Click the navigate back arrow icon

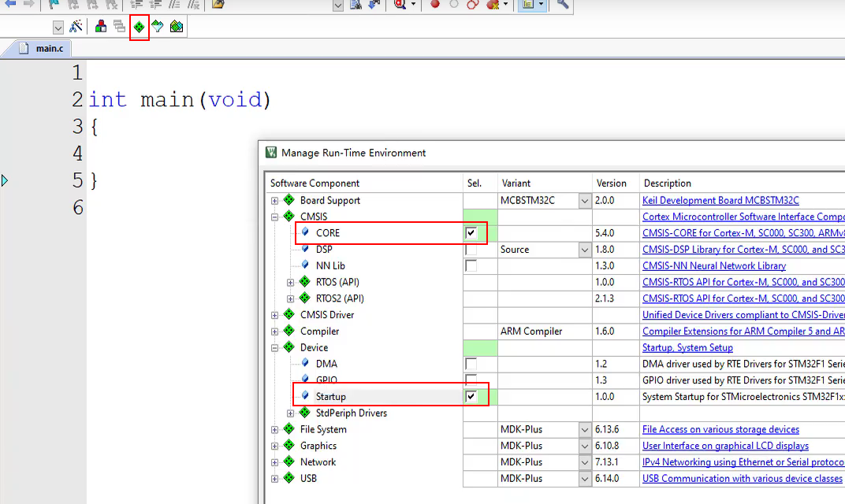tap(10, 4)
